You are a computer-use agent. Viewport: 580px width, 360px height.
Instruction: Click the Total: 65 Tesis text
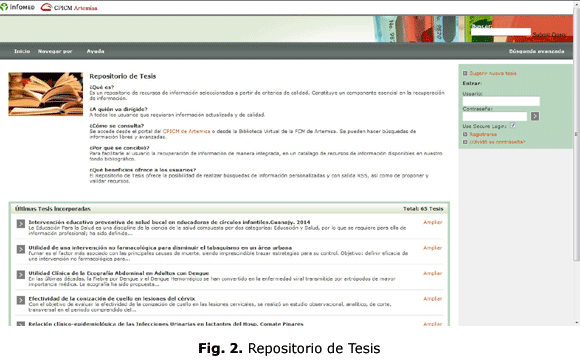click(423, 209)
